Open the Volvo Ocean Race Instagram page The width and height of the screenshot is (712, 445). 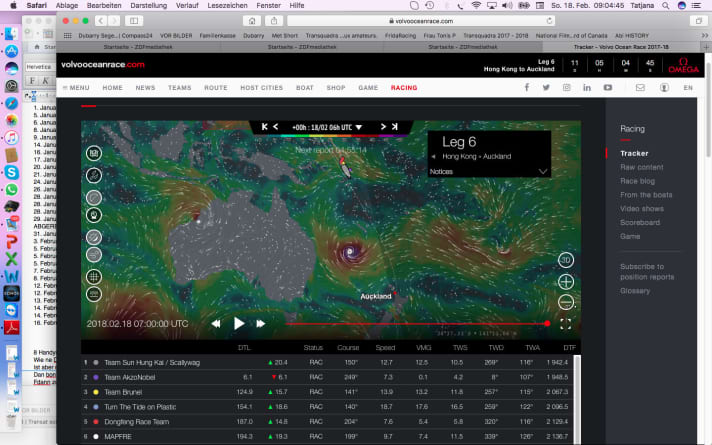pyautogui.click(x=567, y=87)
